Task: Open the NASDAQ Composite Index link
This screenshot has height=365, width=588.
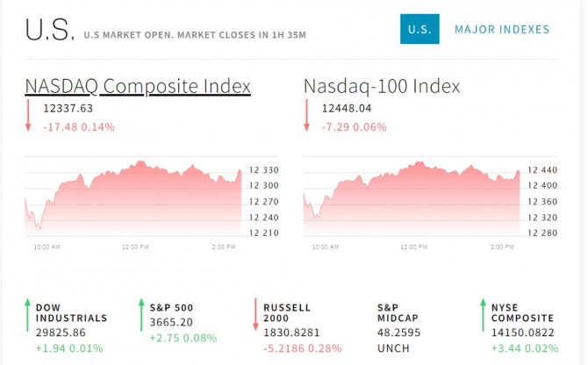Action: tap(138, 86)
